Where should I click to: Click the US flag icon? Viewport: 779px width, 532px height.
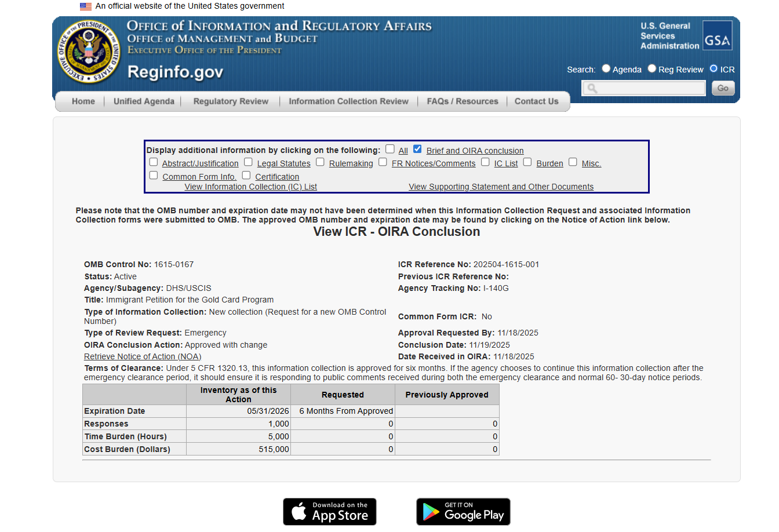(86, 6)
